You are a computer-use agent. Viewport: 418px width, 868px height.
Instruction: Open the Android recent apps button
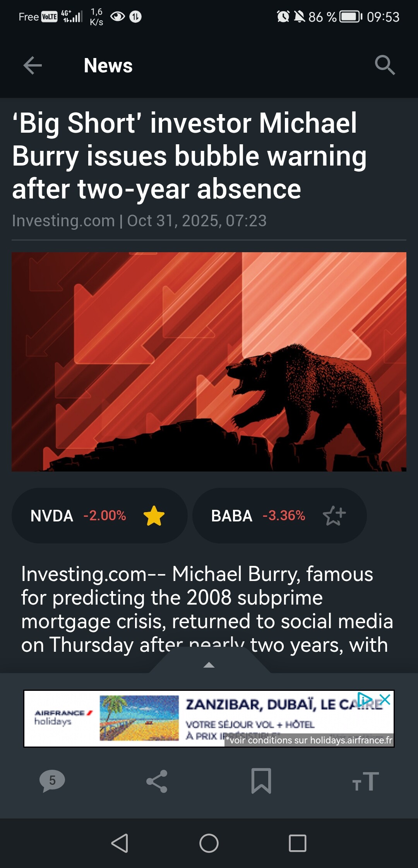coord(297,843)
